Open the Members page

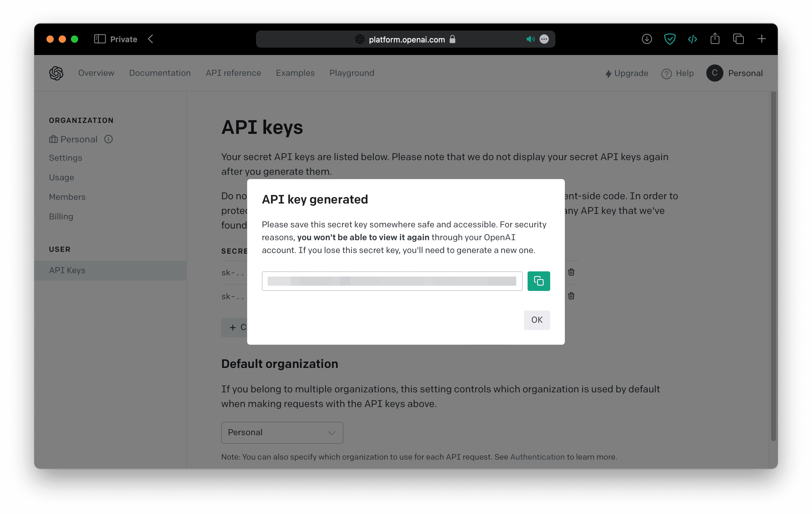pyautogui.click(x=67, y=197)
